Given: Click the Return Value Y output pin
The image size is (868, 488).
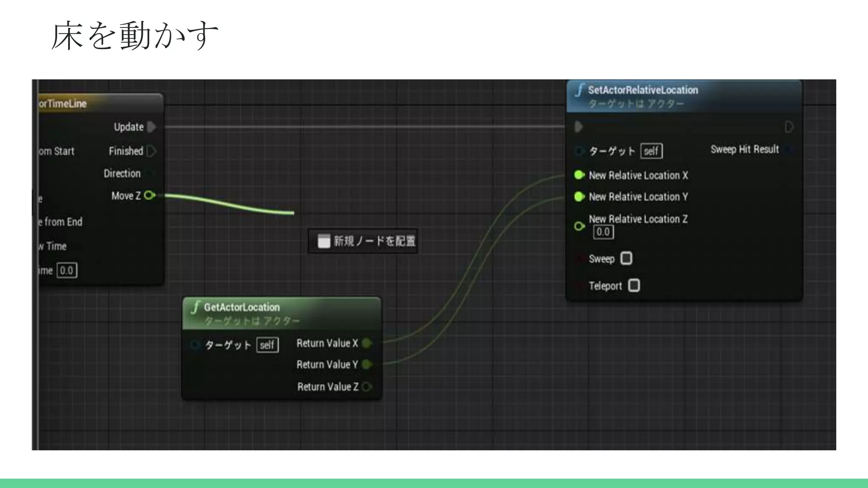Looking at the screenshot, I should tap(367, 364).
